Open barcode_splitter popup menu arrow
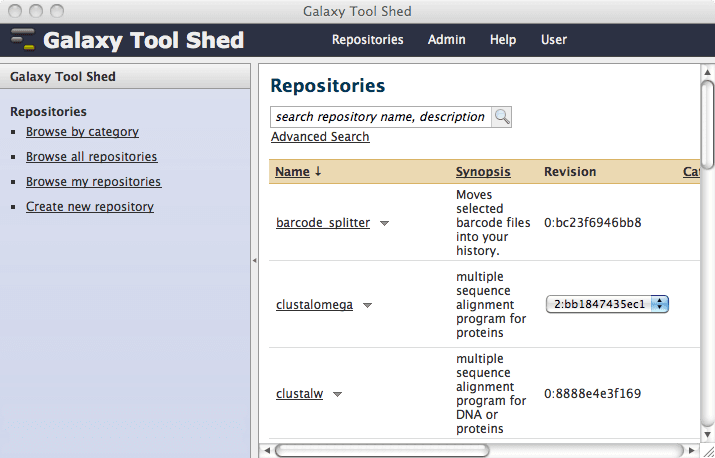This screenshot has height=458, width=715. tap(384, 223)
